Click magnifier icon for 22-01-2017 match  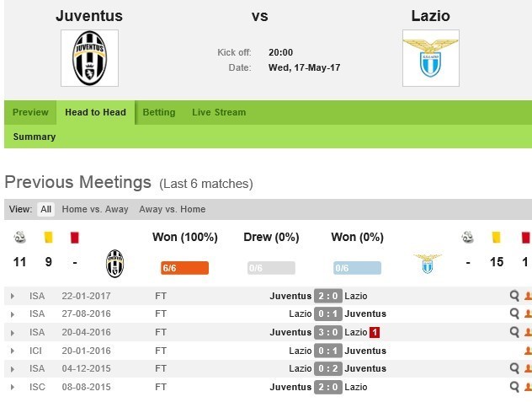(x=514, y=296)
